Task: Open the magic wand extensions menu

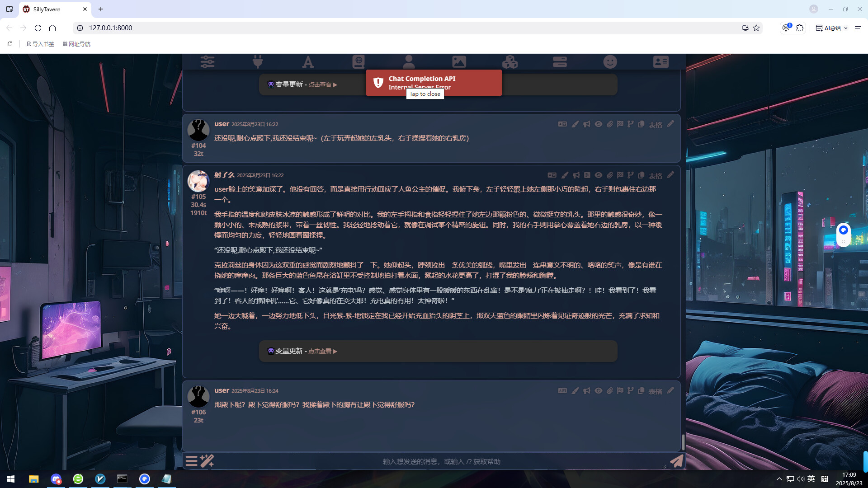Action: point(207,461)
